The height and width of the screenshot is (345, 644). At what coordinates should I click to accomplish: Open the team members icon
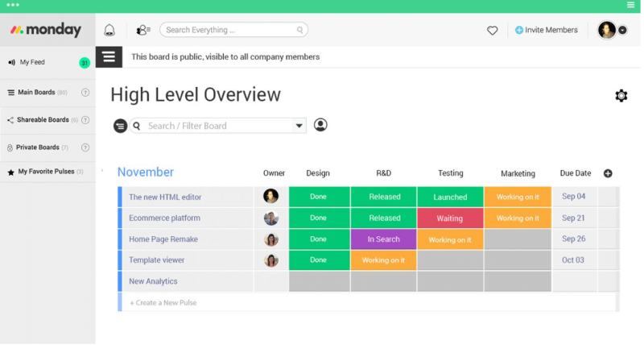(x=143, y=30)
